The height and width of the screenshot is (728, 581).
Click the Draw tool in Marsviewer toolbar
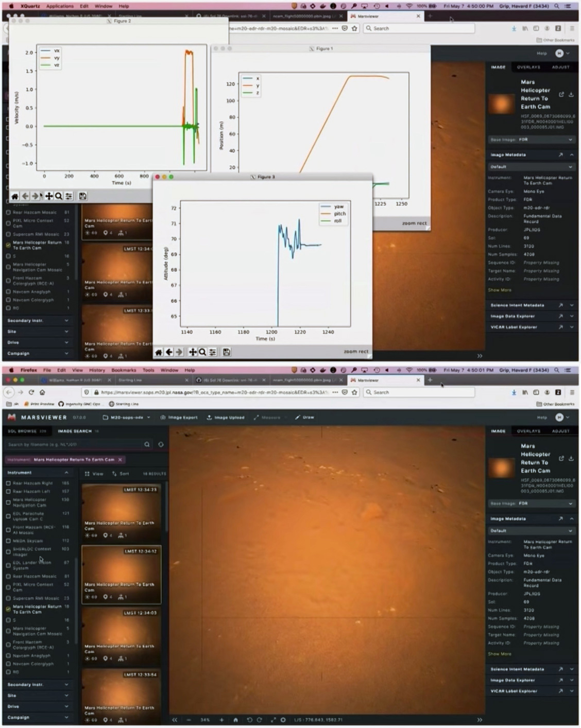pos(305,418)
